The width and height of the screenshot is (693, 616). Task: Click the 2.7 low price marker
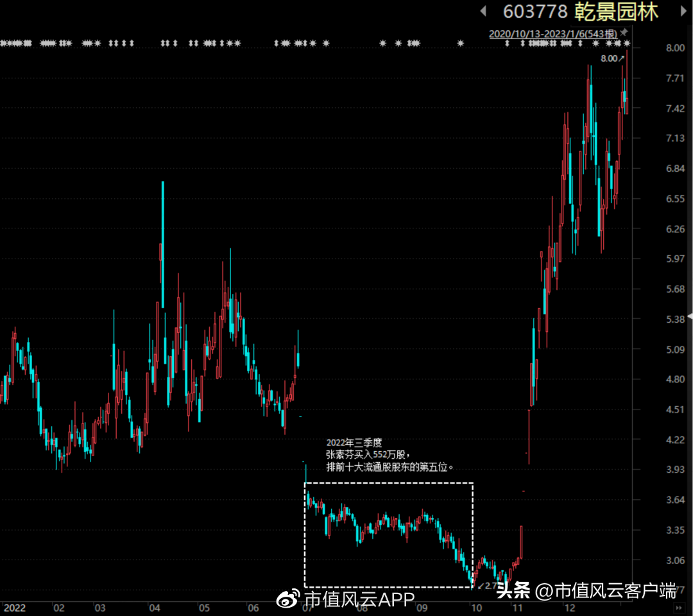tap(487, 586)
